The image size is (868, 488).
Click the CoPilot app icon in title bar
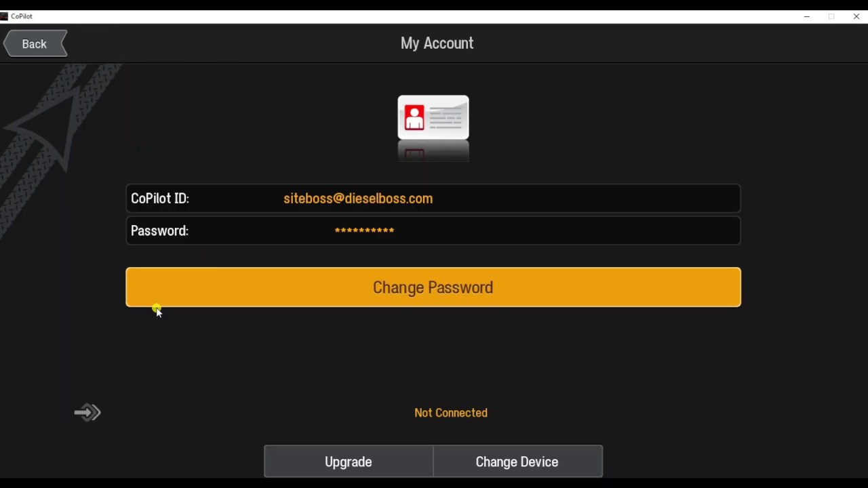(x=4, y=16)
